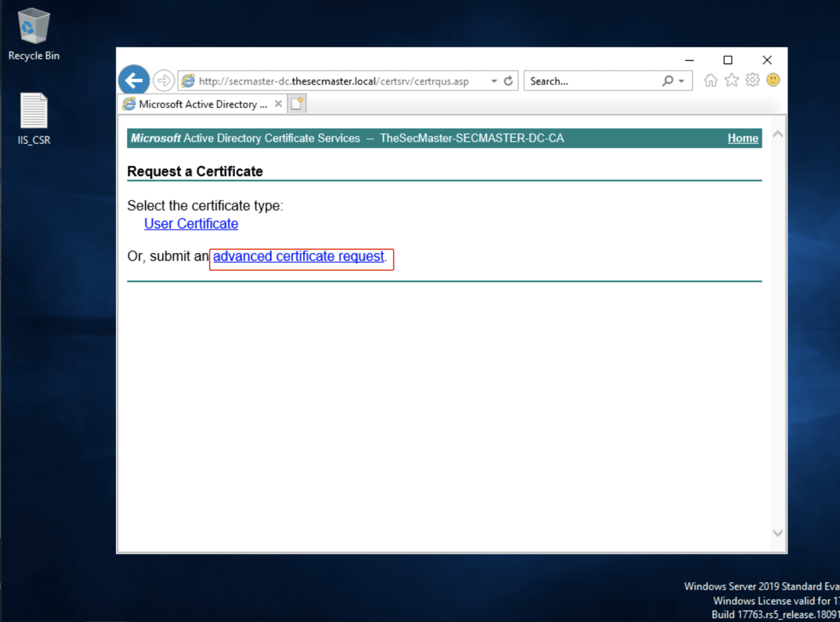The image size is (840, 622).
Task: Click the smiley feedback icon
Action: [x=773, y=80]
